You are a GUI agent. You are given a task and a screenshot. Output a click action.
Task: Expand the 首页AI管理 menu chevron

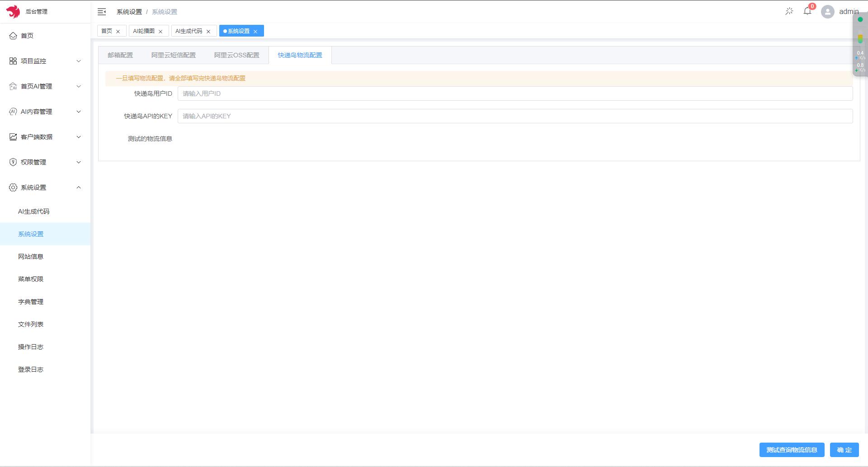[x=79, y=86]
